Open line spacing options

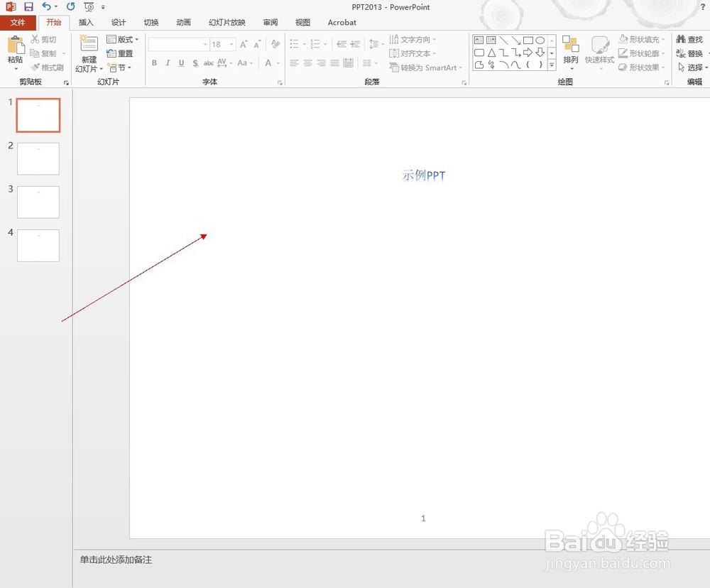[376, 44]
